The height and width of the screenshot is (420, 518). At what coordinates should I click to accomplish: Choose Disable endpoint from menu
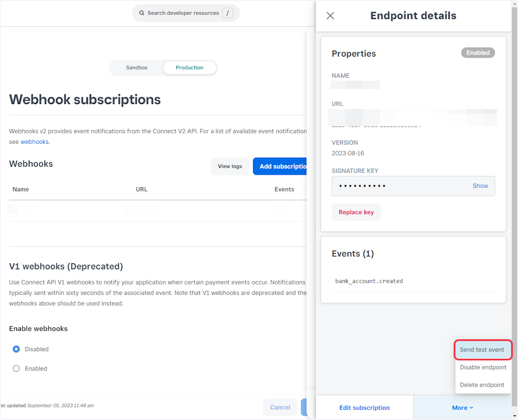tap(483, 367)
